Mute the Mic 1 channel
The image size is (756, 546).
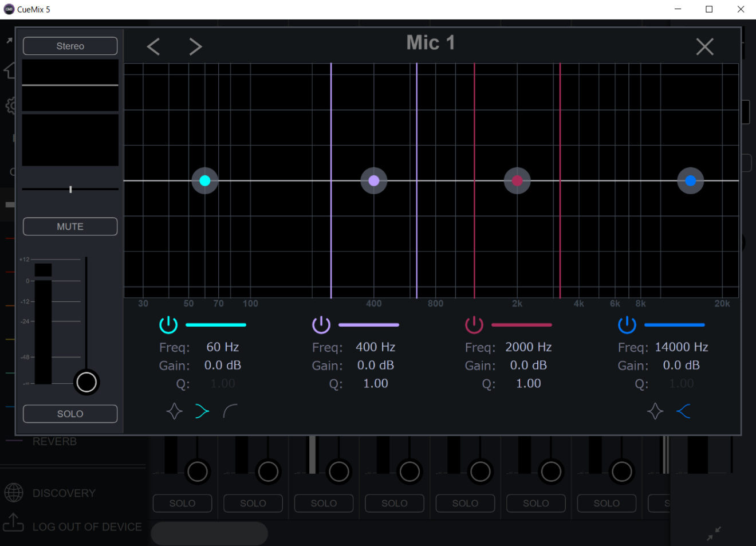coord(70,226)
